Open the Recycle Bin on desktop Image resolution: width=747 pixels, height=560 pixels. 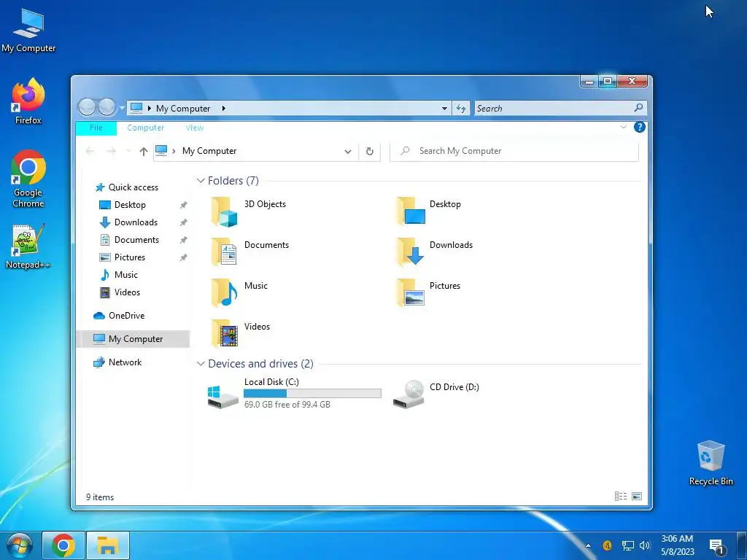[711, 463]
